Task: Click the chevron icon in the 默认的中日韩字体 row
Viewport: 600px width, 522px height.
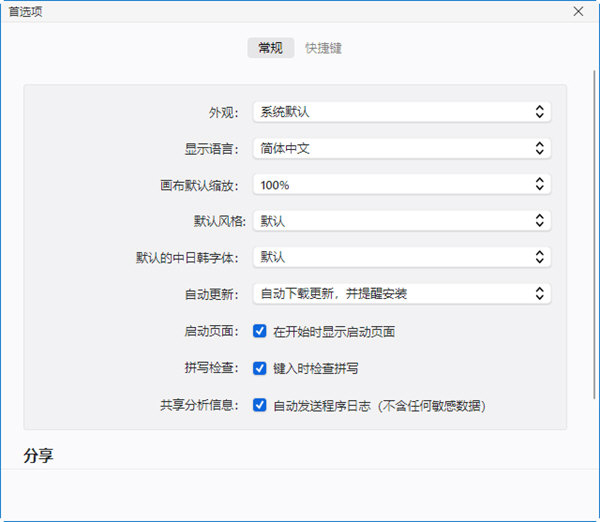Action: tap(539, 257)
